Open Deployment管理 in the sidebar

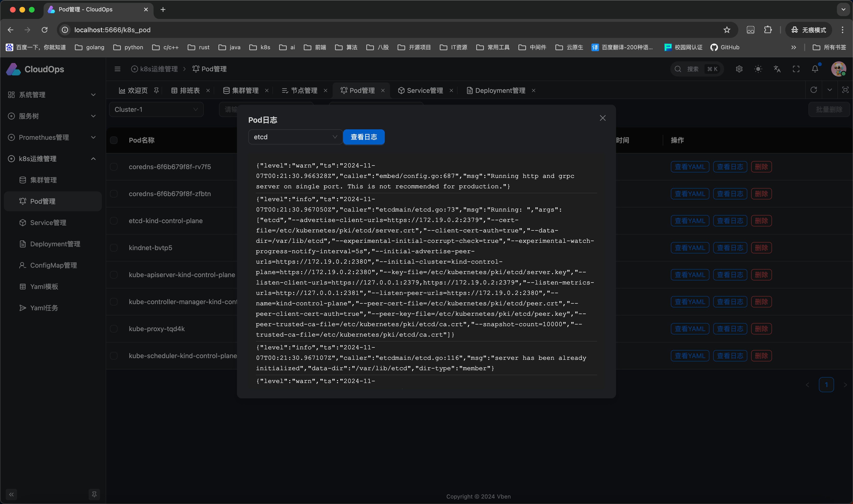point(53,244)
